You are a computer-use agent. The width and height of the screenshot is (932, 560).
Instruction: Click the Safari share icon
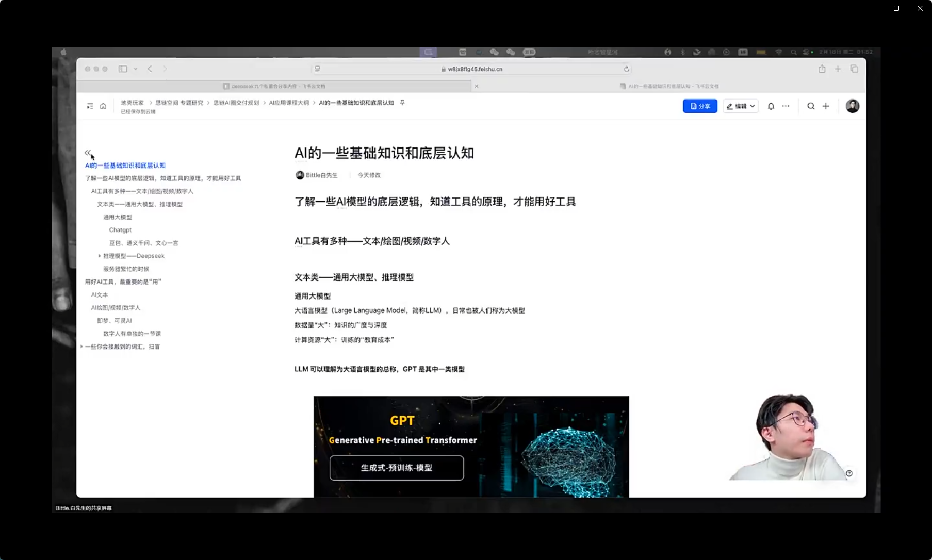(x=822, y=69)
